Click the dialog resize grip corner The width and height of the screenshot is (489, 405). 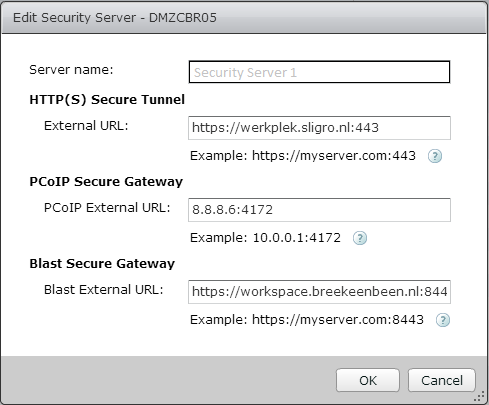tap(480, 396)
